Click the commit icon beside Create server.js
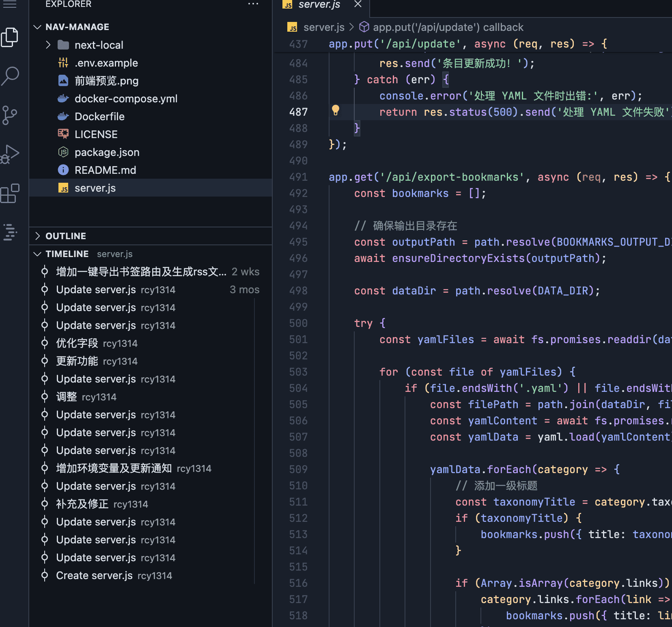The width and height of the screenshot is (672, 627). coord(45,575)
